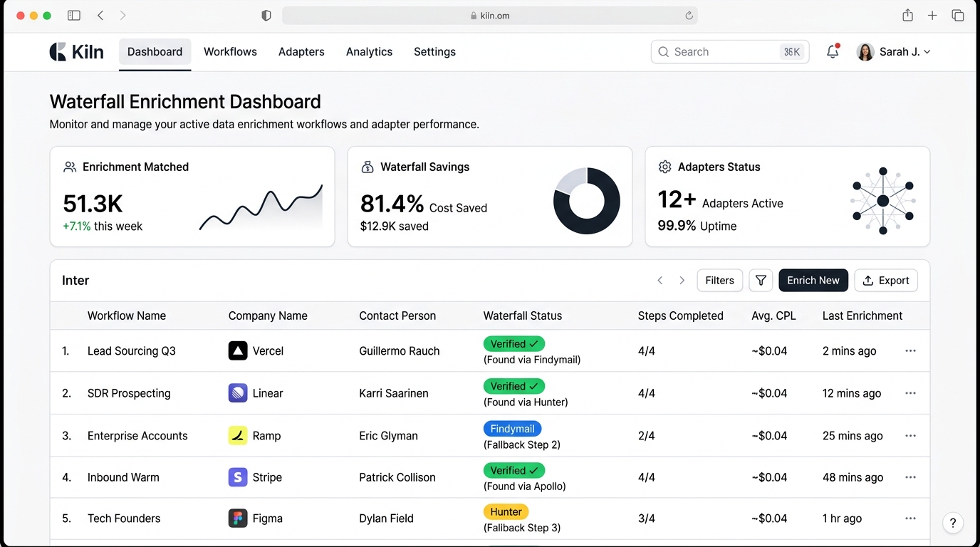Click into the Search input field
This screenshot has width=980, height=547.
point(729,52)
